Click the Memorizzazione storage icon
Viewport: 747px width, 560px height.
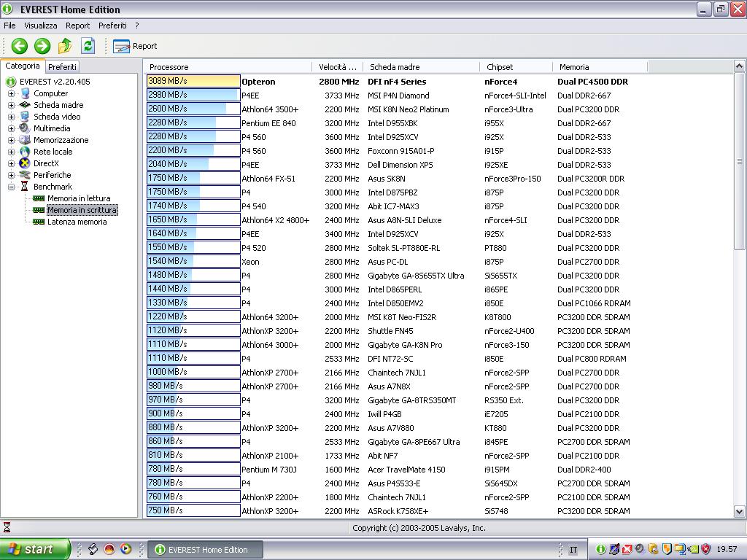[x=25, y=140]
